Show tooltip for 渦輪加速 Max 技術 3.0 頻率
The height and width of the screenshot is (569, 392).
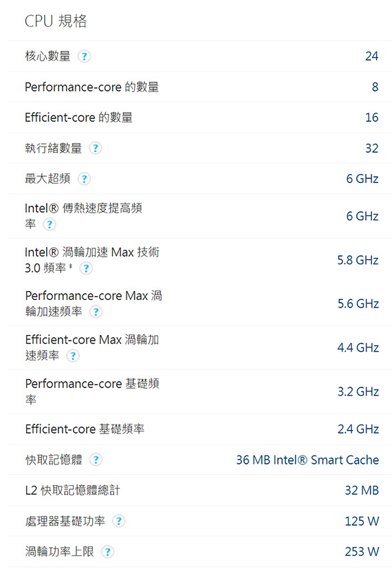(86, 268)
